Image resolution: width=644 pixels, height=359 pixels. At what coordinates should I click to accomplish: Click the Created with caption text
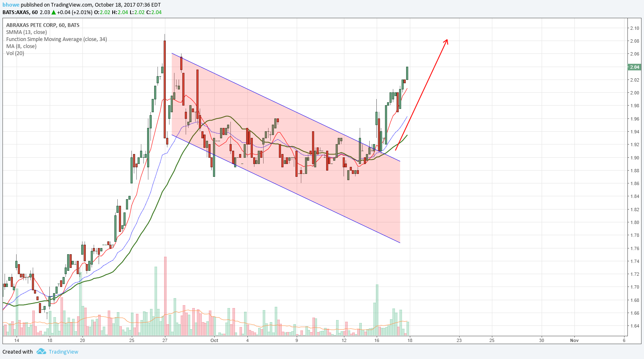click(18, 352)
